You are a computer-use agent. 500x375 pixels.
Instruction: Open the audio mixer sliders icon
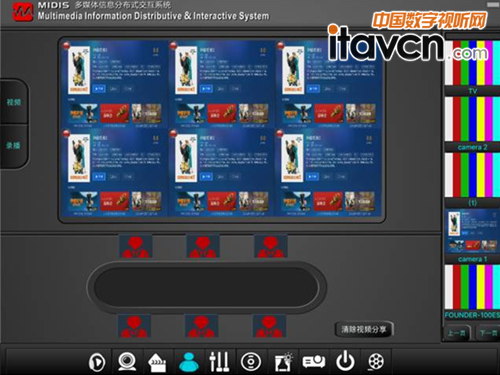coord(219,362)
